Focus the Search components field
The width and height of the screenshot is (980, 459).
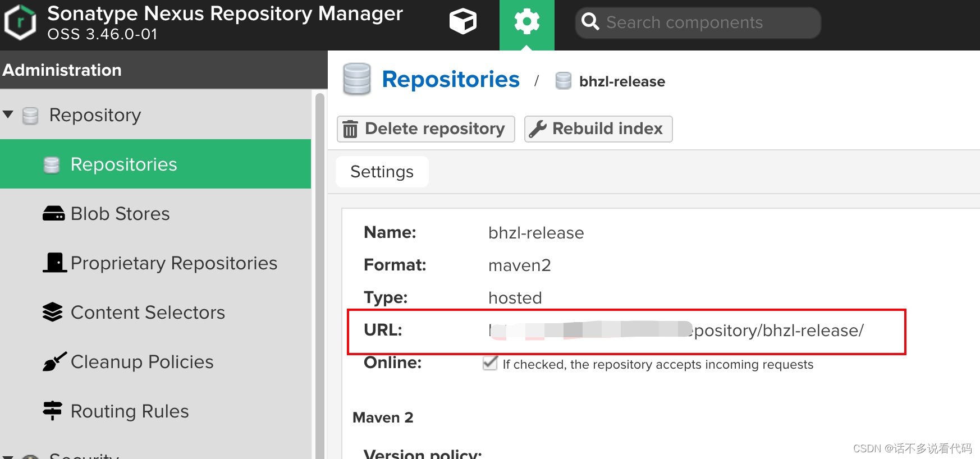[698, 22]
